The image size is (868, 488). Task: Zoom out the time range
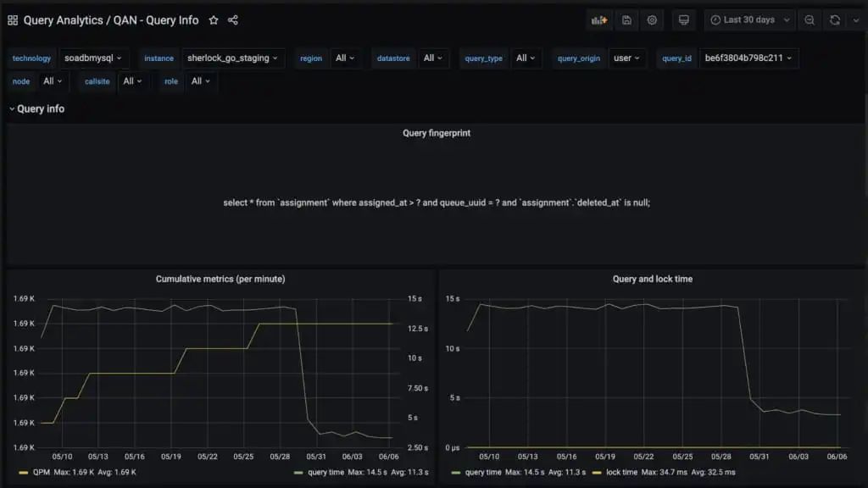[810, 20]
